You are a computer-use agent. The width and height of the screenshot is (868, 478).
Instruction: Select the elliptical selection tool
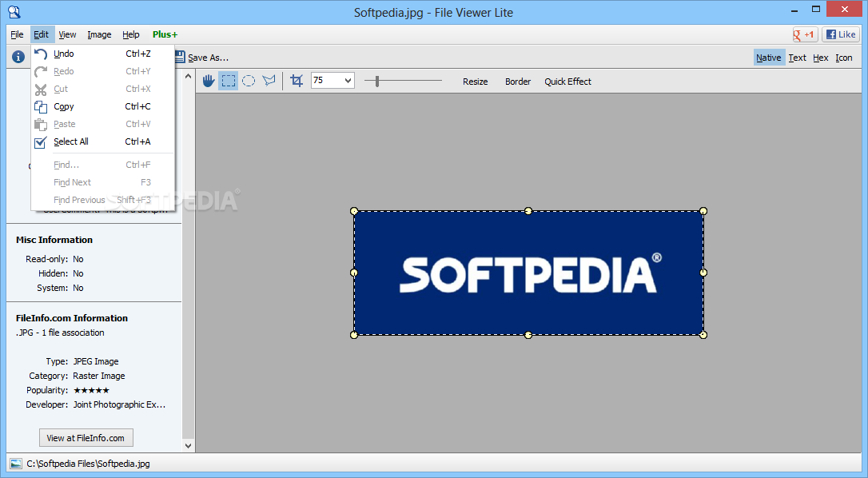tap(249, 81)
